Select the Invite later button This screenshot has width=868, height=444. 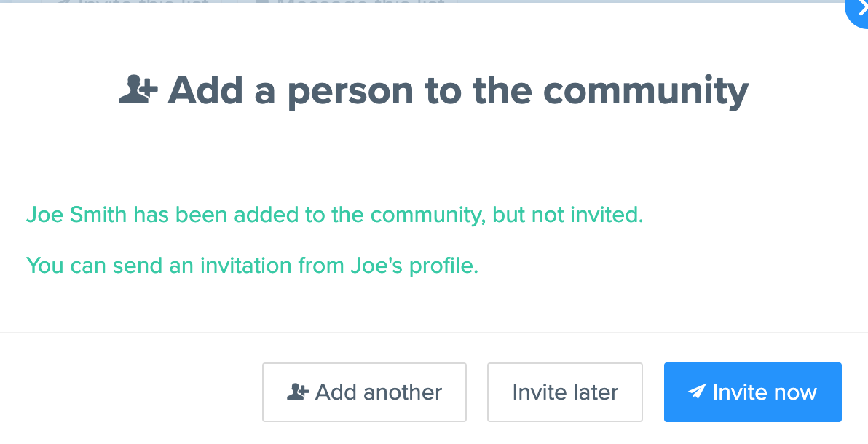pyautogui.click(x=564, y=392)
